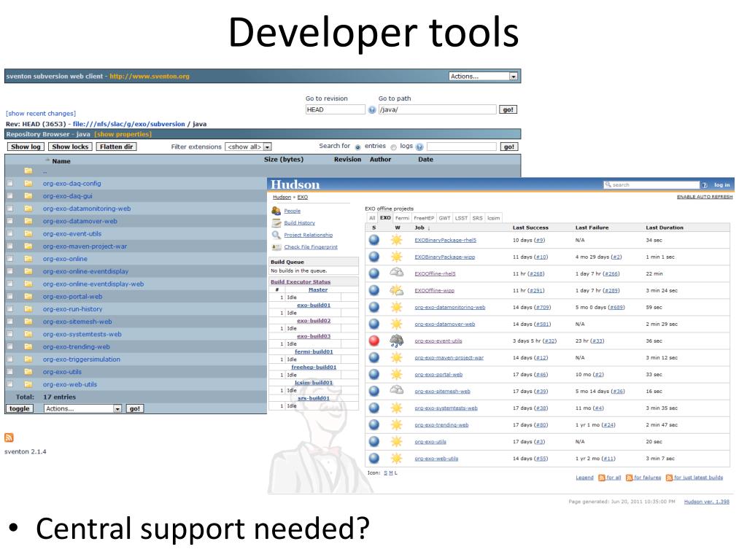
Task: Click the stormy weather icon for org-exo-event-utils
Action: click(x=396, y=341)
